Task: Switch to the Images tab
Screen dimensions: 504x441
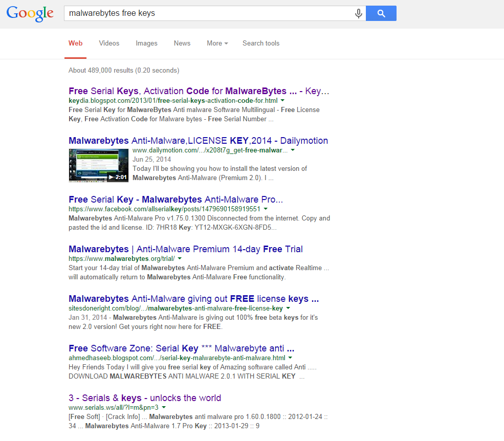Action: click(146, 43)
